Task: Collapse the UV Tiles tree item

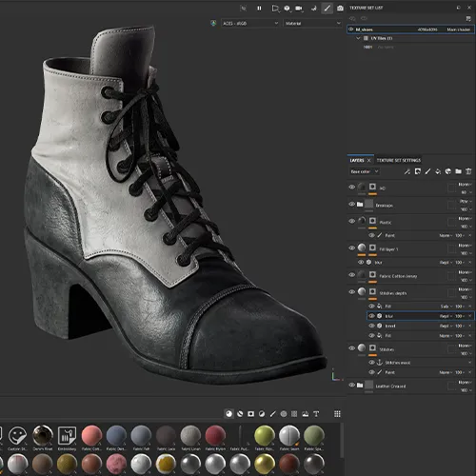Action: tap(358, 38)
